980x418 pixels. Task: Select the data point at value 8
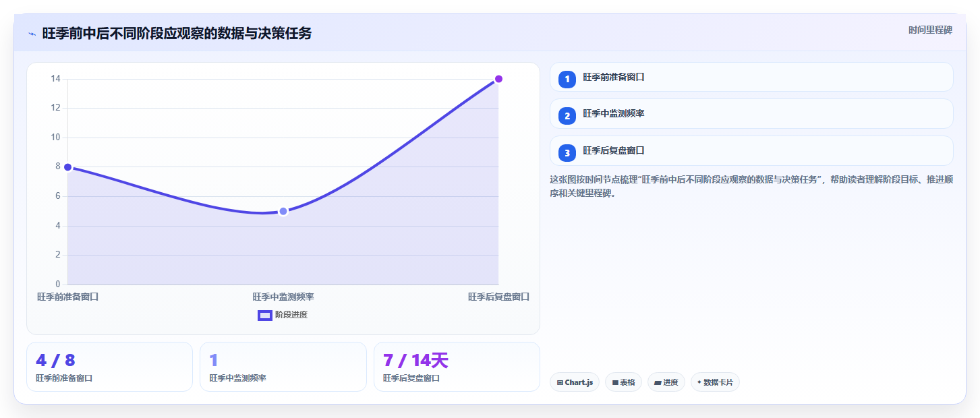(x=67, y=167)
